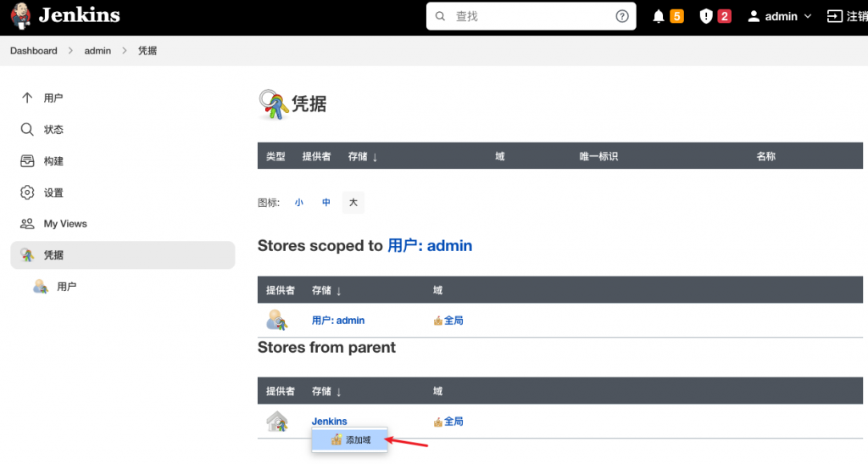This screenshot has height=464, width=868.
Task: Click the red security badge showing 2
Action: (x=724, y=16)
